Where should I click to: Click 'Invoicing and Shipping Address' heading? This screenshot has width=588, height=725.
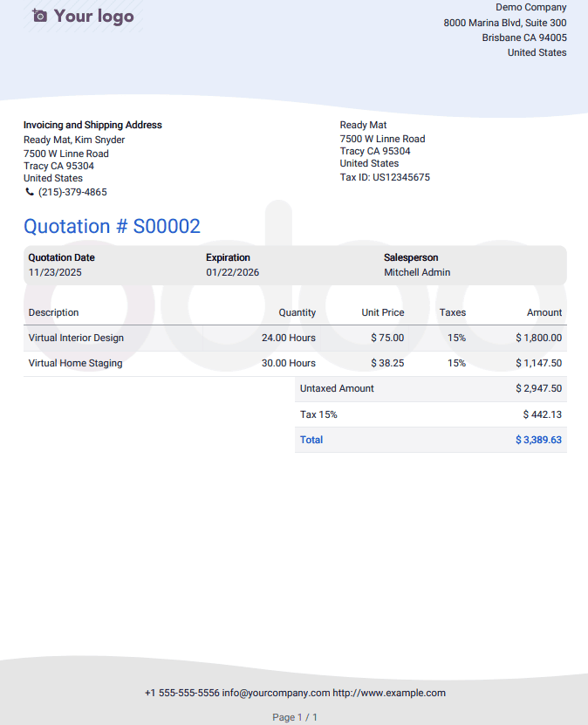[92, 125]
